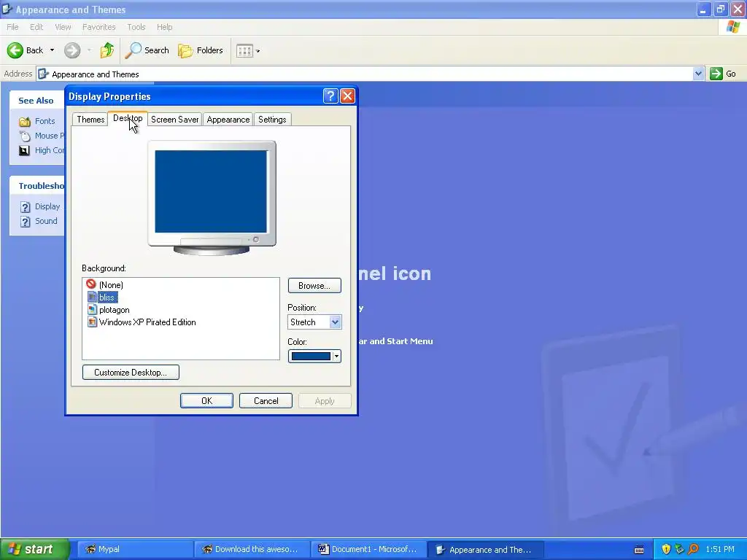The height and width of the screenshot is (560, 747).
Task: Open the Folders pane from the toolbar
Action: tap(200, 50)
